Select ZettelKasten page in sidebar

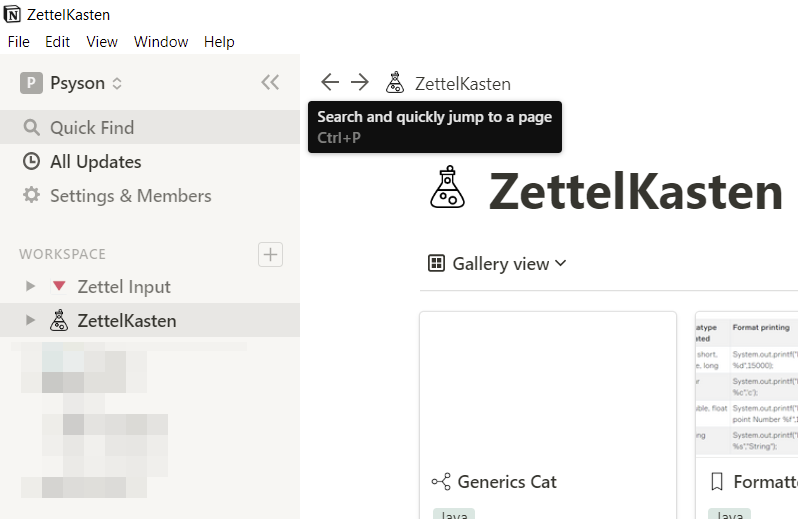[x=126, y=321]
